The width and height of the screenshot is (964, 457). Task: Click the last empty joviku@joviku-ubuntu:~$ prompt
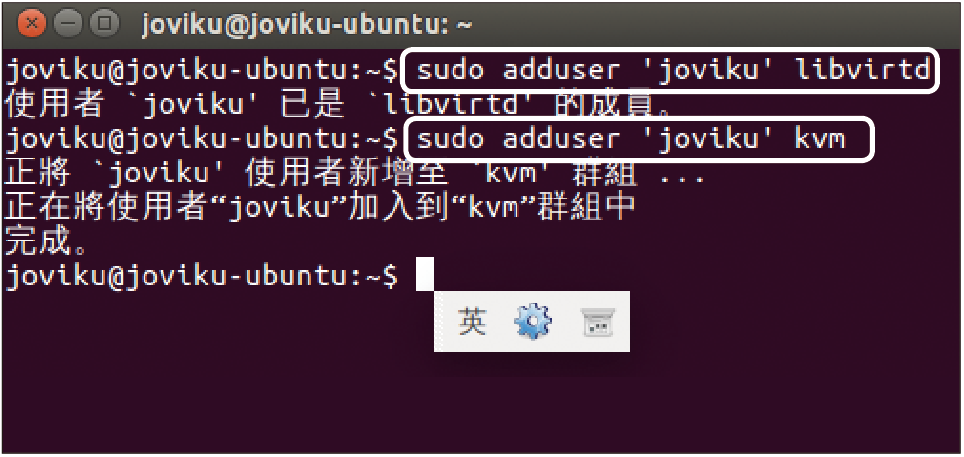point(202,278)
